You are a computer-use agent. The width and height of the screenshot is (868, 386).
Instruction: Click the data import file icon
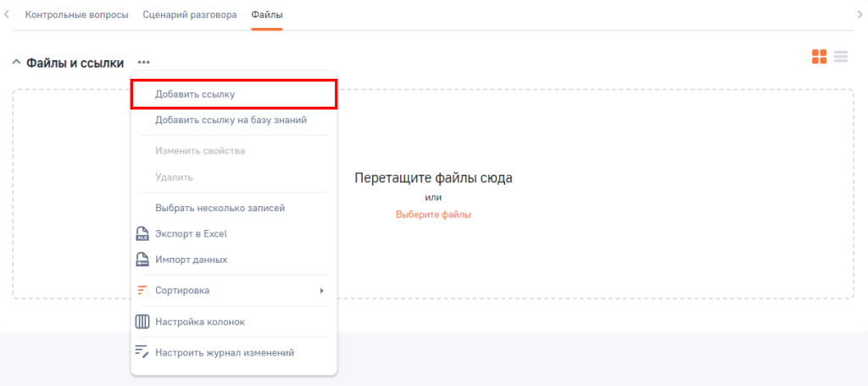click(142, 260)
